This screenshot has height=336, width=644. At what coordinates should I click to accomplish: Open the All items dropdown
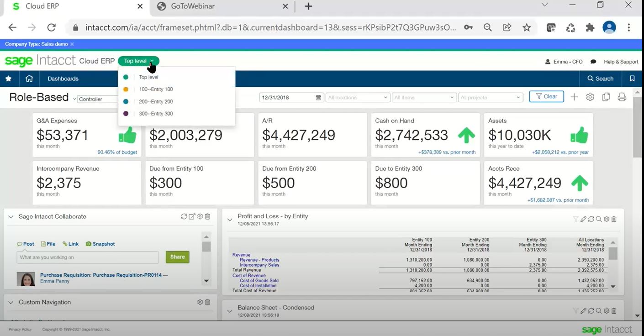tap(424, 97)
